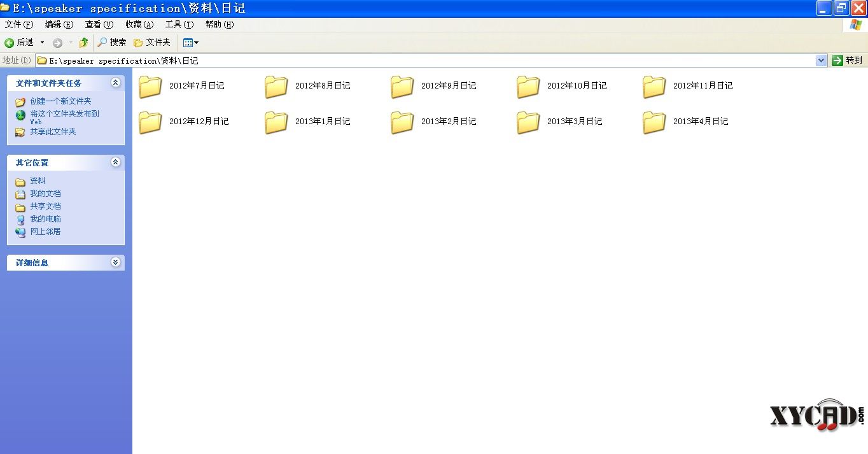This screenshot has height=454, width=868.
Task: Click 将这个文件夹发布到 Web link
Action: click(x=64, y=117)
